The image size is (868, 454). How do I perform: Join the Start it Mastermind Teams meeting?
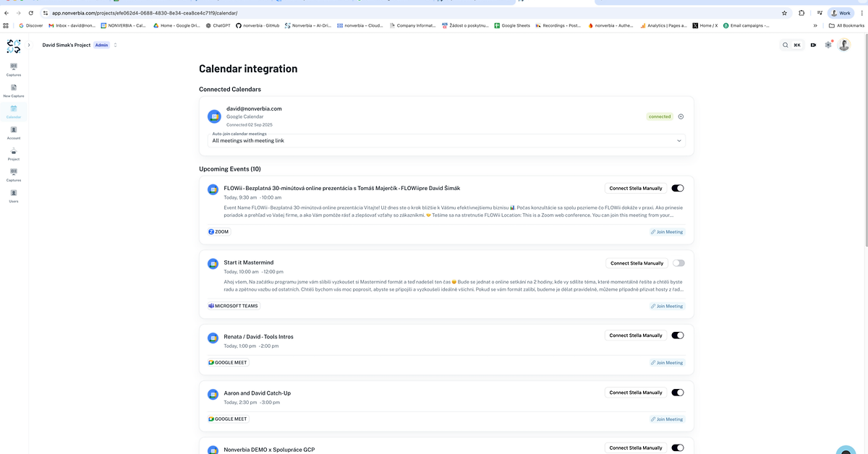(x=665, y=306)
